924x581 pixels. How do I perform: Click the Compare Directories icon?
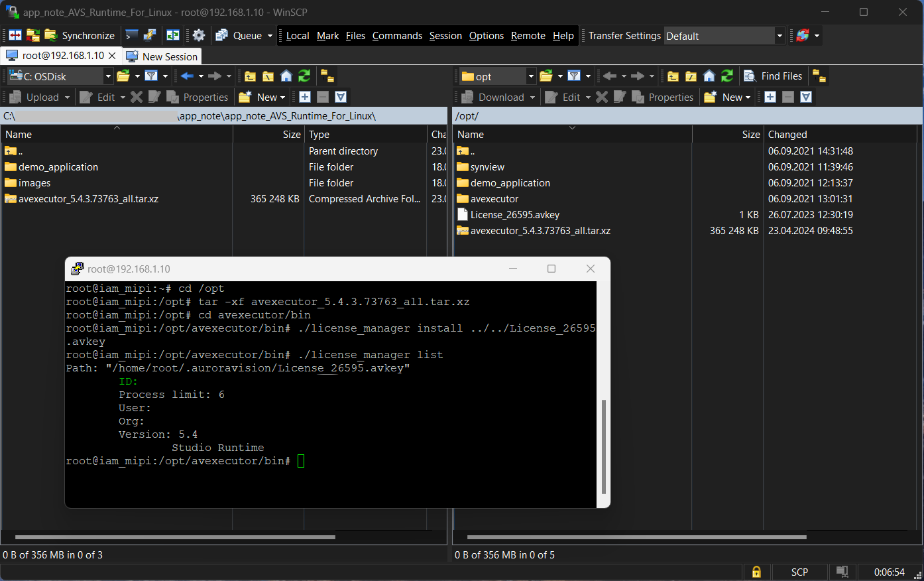click(15, 36)
